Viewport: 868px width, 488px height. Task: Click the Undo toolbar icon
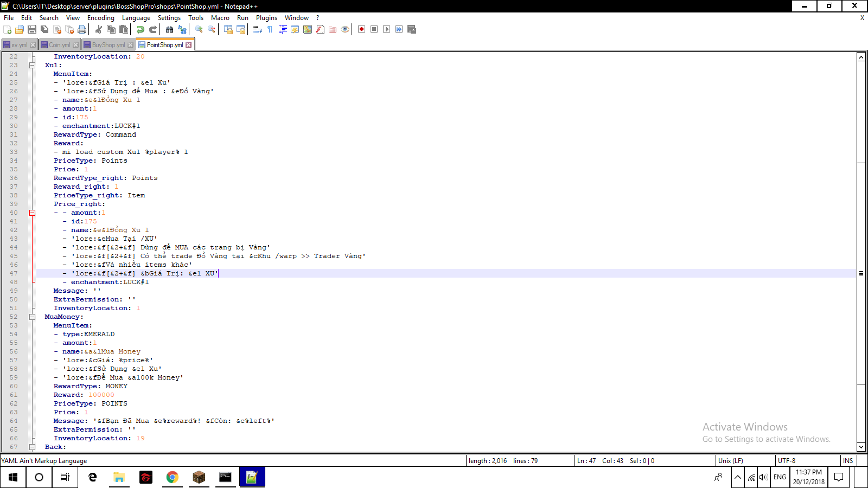click(140, 30)
